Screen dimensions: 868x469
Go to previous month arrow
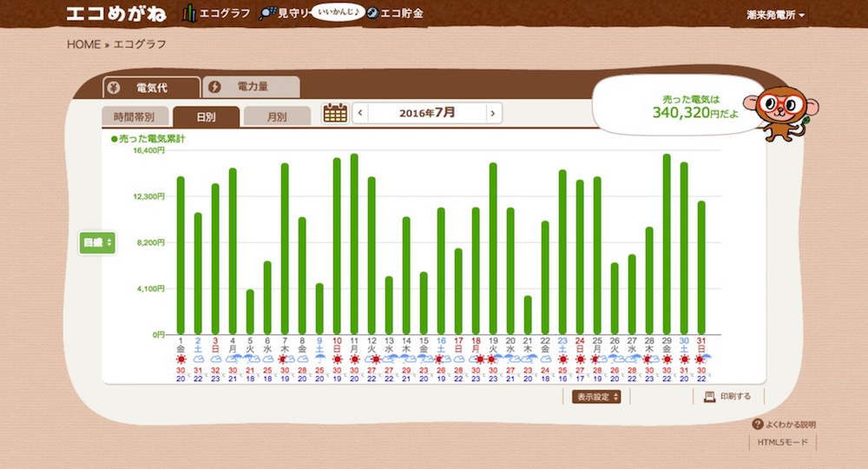360,113
